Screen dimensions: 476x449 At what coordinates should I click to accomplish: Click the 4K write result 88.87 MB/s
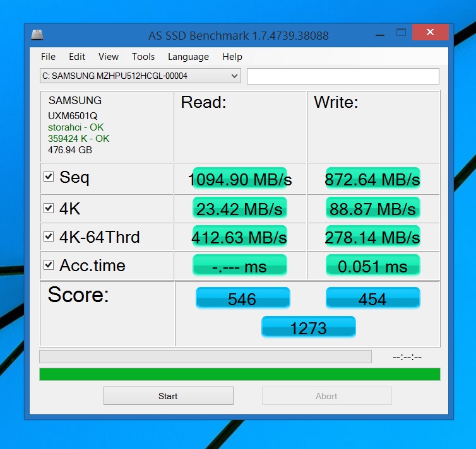pyautogui.click(x=373, y=209)
